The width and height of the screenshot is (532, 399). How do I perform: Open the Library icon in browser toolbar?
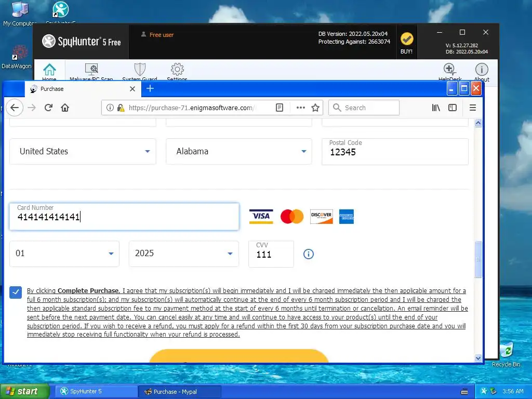[436, 108]
